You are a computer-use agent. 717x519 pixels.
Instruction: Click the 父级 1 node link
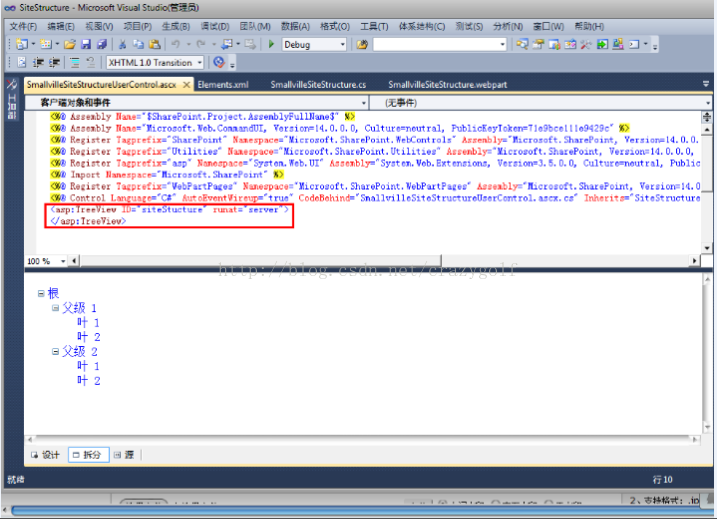click(x=80, y=308)
